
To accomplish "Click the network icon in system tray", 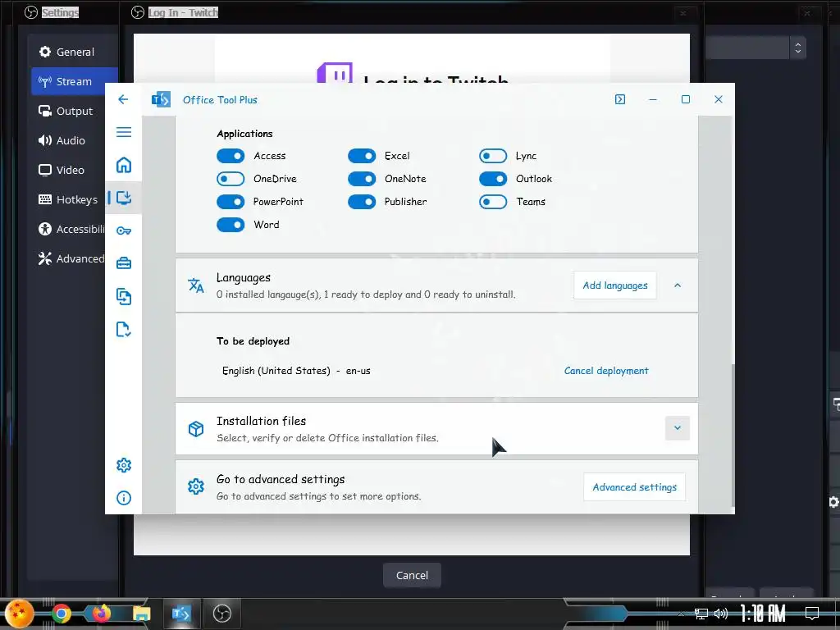I will click(701, 614).
